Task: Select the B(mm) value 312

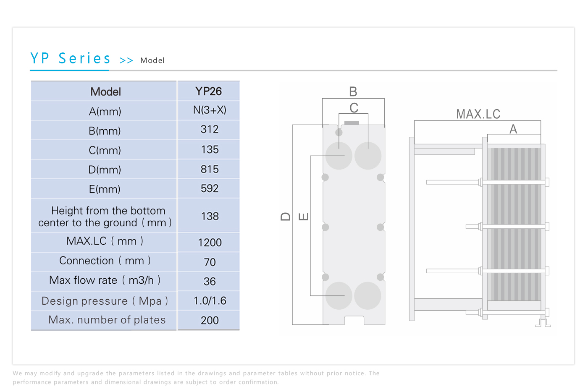Action: (210, 129)
